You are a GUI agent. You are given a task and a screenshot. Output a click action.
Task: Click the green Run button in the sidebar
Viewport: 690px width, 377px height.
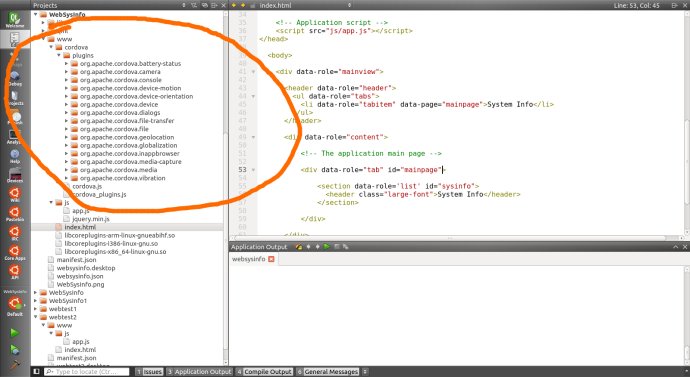(x=15, y=333)
